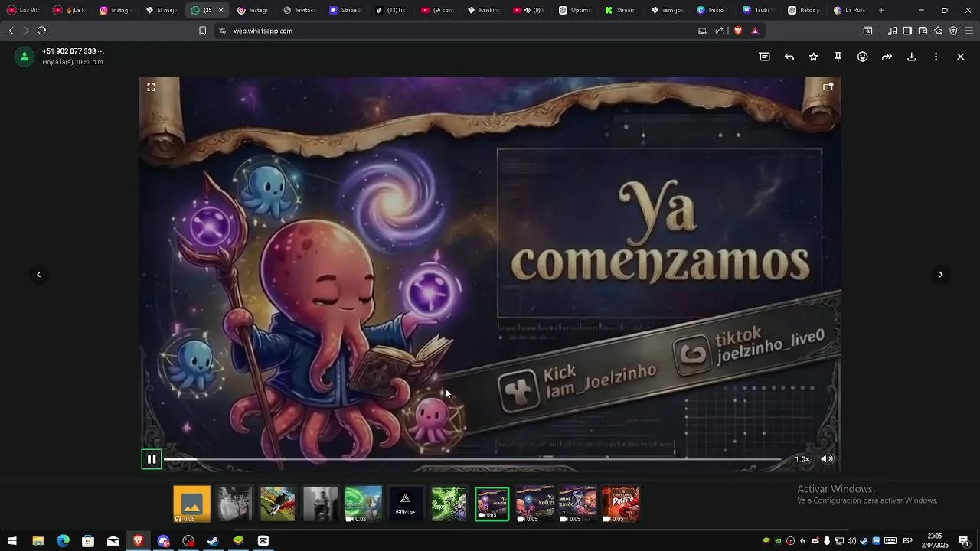Close the WhatsApp media viewer
This screenshot has height=551, width=980.
960,57
